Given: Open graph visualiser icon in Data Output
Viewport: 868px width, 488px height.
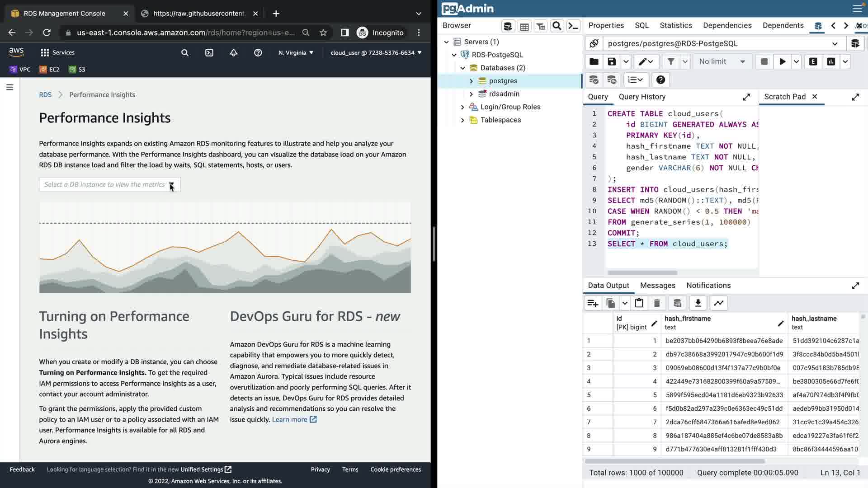Looking at the screenshot, I should point(718,303).
